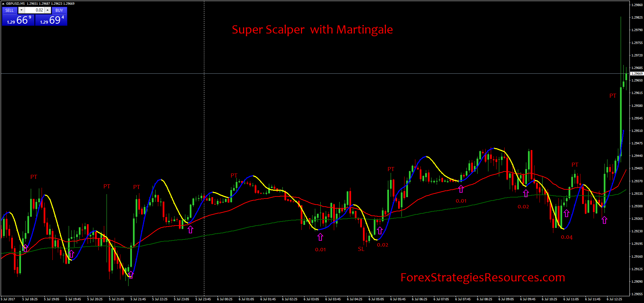
Task: Select the GBPUSD,M5 symbol header text
Action: (x=15, y=4)
